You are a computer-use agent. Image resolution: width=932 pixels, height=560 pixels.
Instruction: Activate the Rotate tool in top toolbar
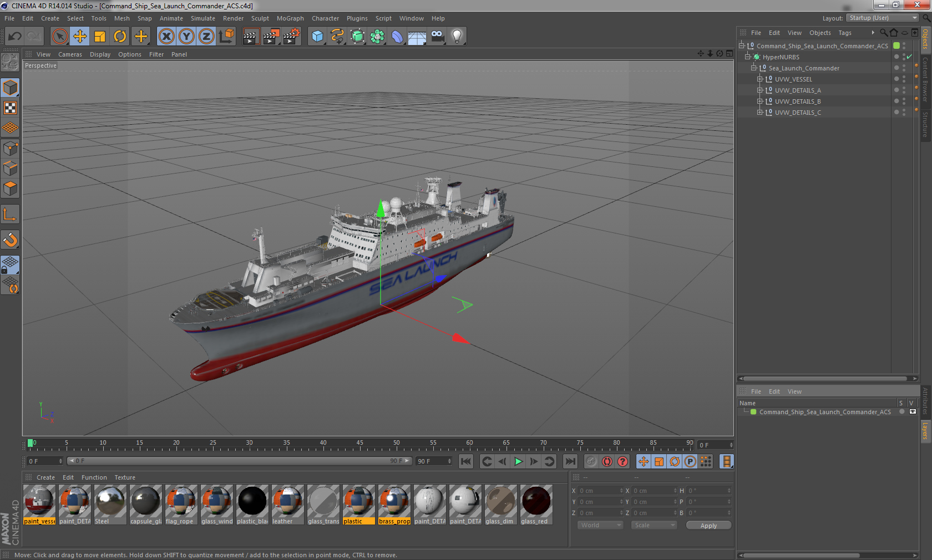click(x=120, y=37)
